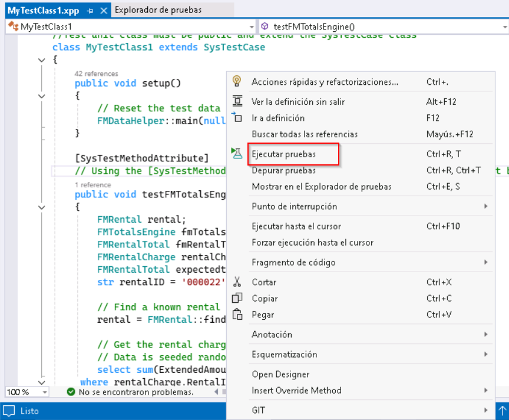Click the copy pages icon
Image resolution: width=509 pixels, height=420 pixels.
click(x=237, y=298)
